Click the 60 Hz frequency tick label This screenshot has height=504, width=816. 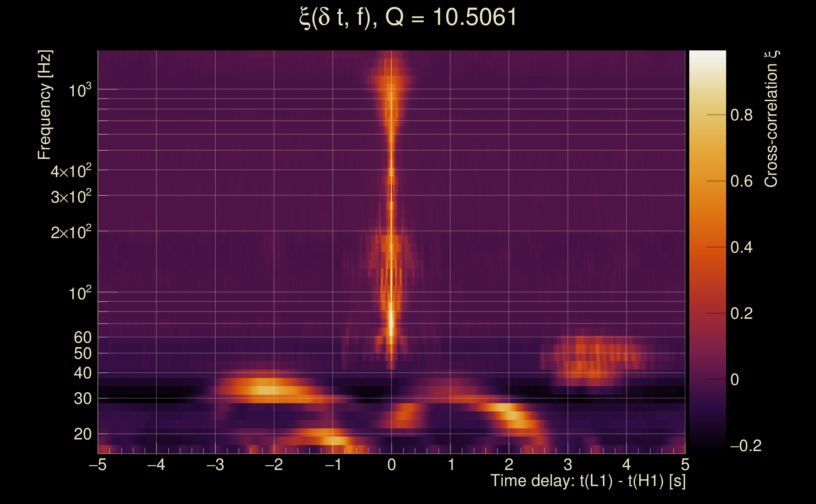coord(82,337)
